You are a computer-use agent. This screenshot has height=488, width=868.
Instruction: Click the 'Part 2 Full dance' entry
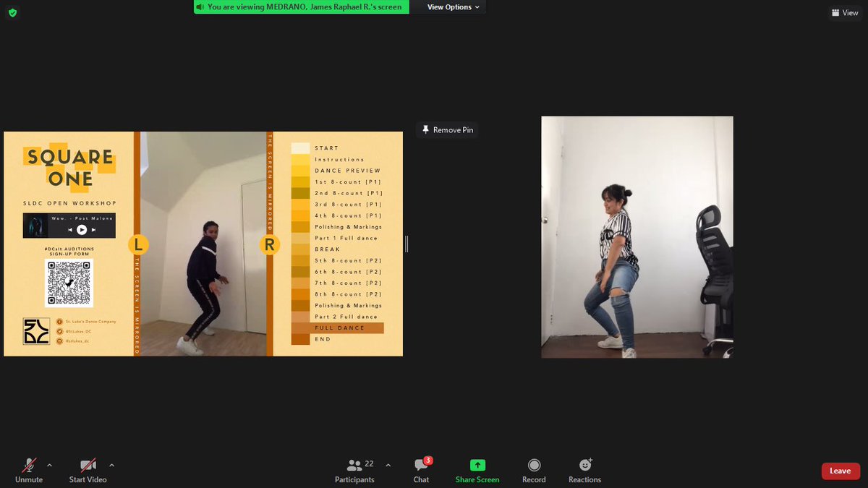coord(346,317)
